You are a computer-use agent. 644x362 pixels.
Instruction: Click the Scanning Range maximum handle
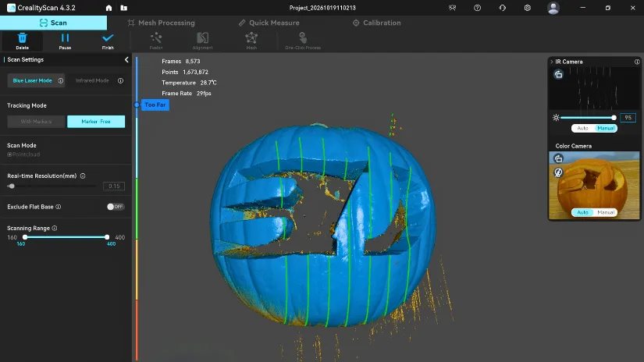click(107, 237)
